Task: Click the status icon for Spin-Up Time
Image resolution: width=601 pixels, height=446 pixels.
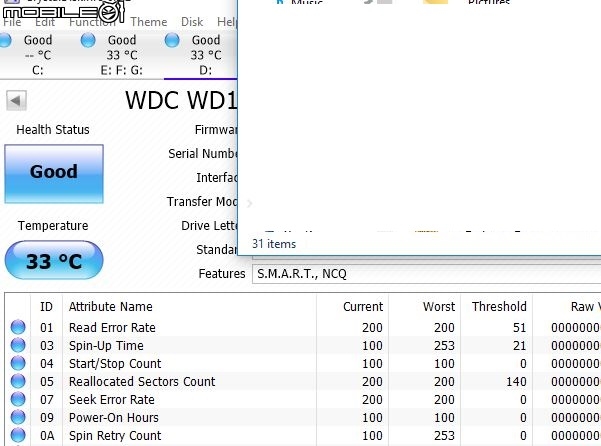Action: (18, 345)
